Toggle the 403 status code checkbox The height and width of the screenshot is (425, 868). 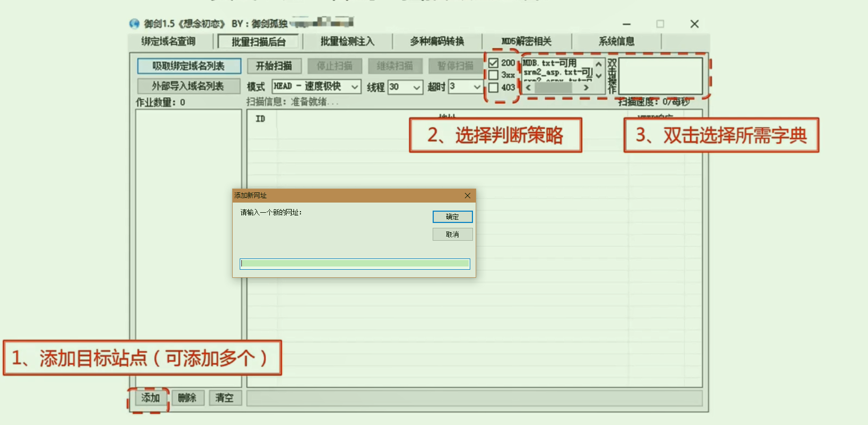[x=493, y=88]
